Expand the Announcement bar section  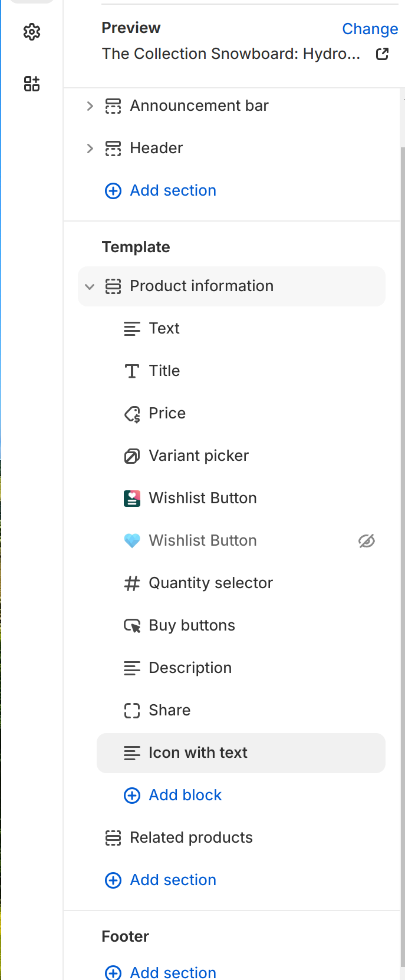coord(90,106)
